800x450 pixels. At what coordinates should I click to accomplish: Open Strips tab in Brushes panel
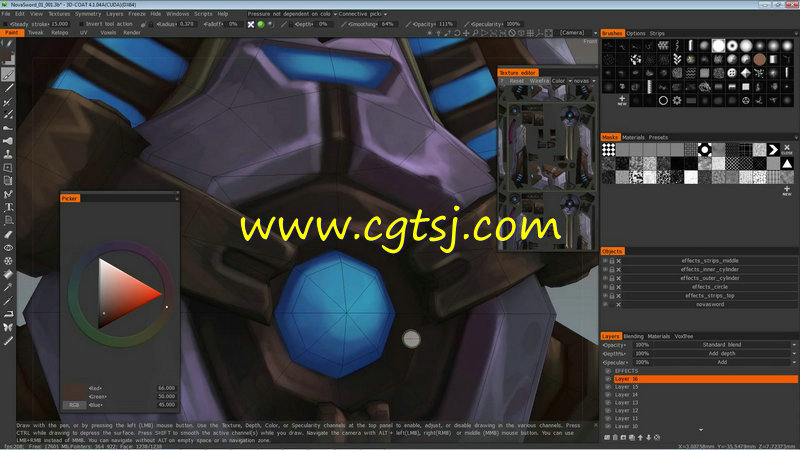click(x=657, y=33)
